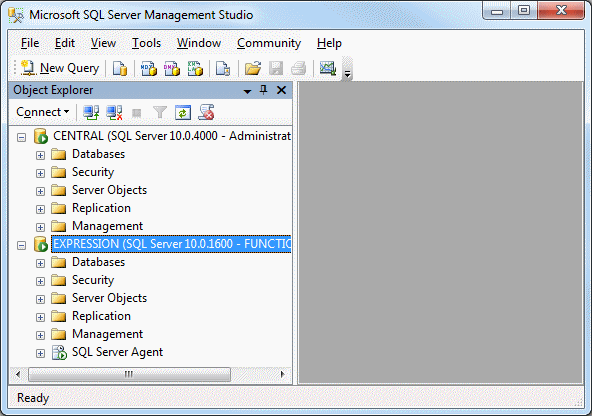Open the Tools menu
The height and width of the screenshot is (416, 592).
pyautogui.click(x=146, y=43)
